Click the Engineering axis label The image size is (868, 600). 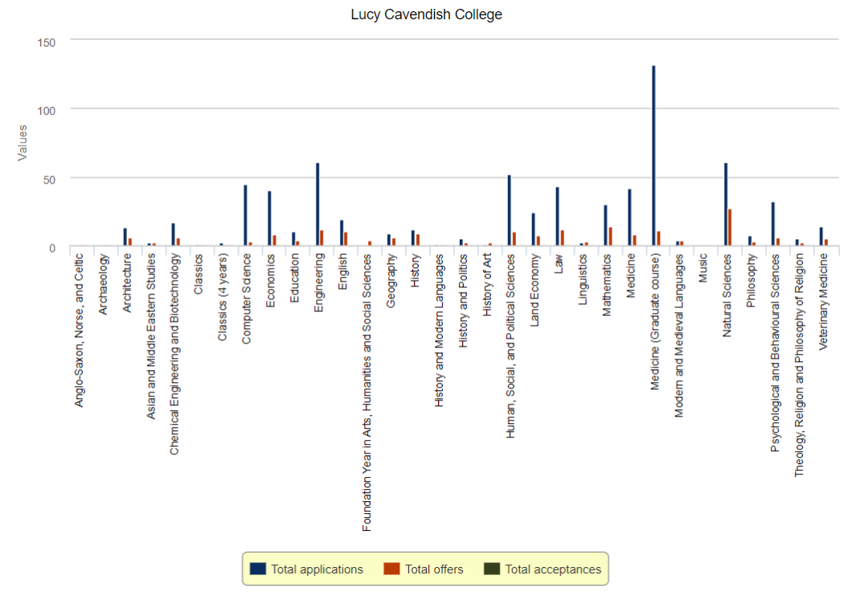coord(319,283)
